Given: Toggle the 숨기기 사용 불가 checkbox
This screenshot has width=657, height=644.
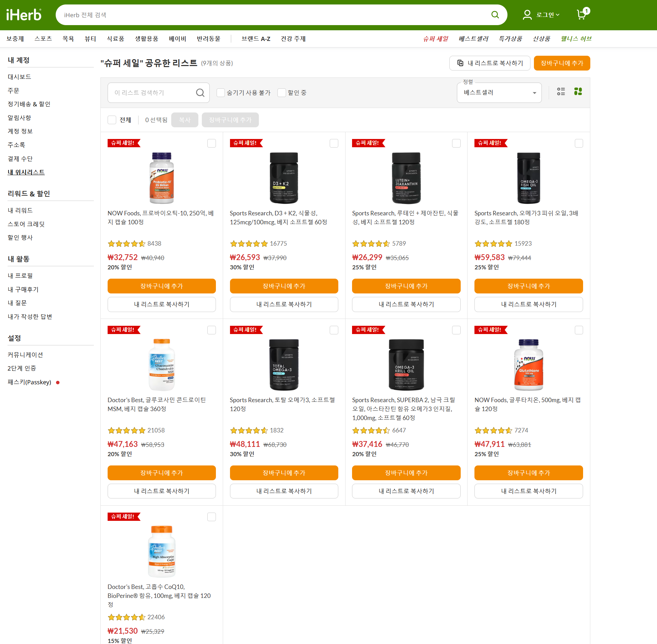Looking at the screenshot, I should click(221, 93).
